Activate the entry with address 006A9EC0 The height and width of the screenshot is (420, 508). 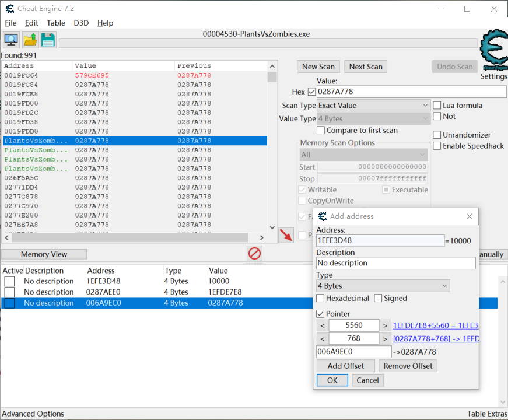click(x=9, y=303)
